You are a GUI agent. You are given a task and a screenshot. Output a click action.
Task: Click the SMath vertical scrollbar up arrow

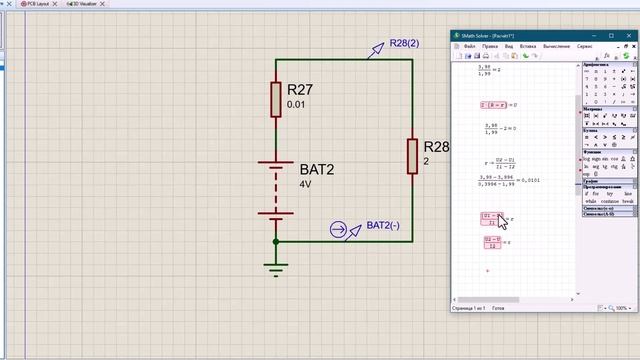(x=578, y=66)
